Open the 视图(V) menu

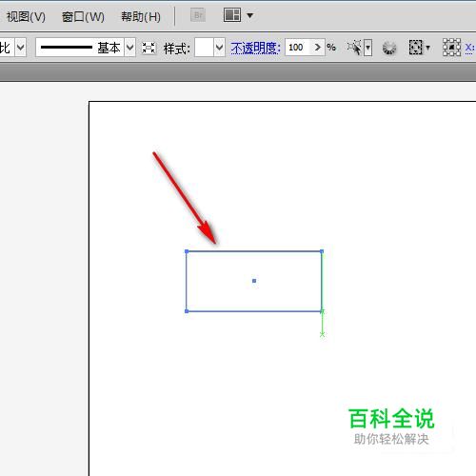point(26,16)
